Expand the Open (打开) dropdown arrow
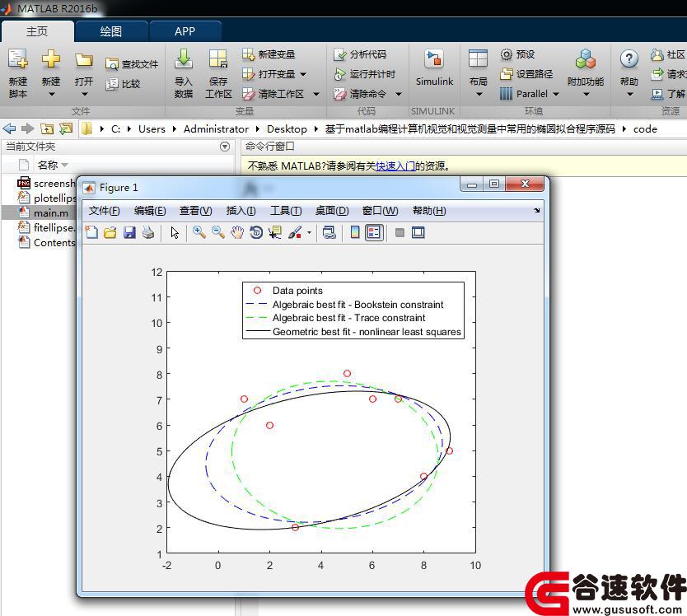 tap(84, 94)
